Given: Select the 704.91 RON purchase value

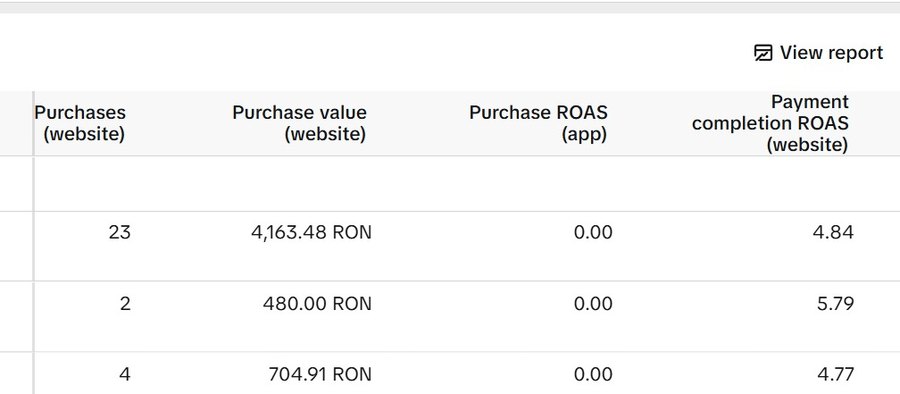Looking at the screenshot, I should (x=320, y=374).
